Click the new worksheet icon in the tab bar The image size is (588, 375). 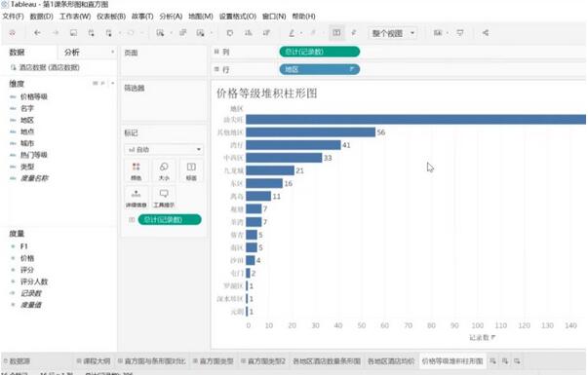coord(492,361)
